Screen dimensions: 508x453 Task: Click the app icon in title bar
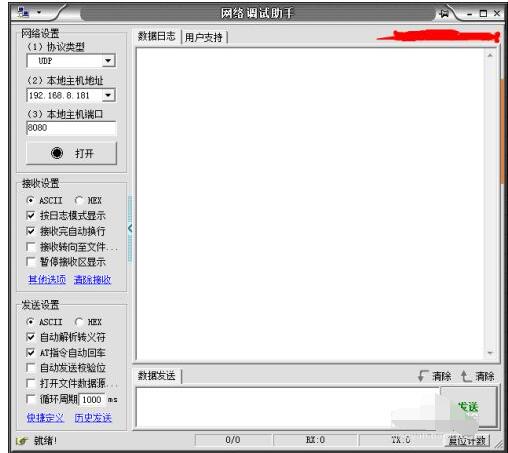tap(23, 13)
